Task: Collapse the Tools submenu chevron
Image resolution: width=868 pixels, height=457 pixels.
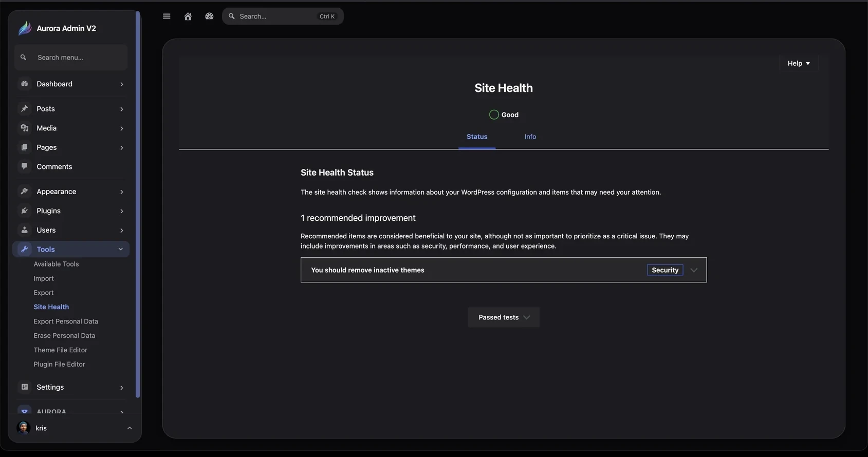Action: click(121, 249)
